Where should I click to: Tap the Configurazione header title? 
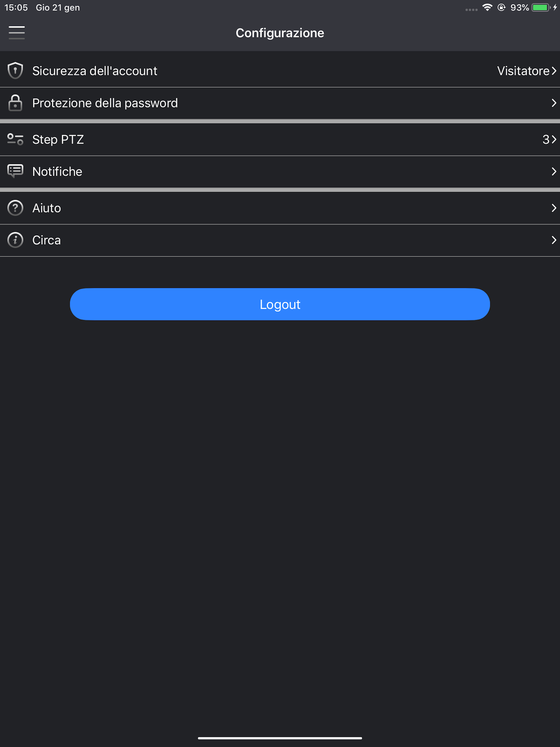point(280,33)
